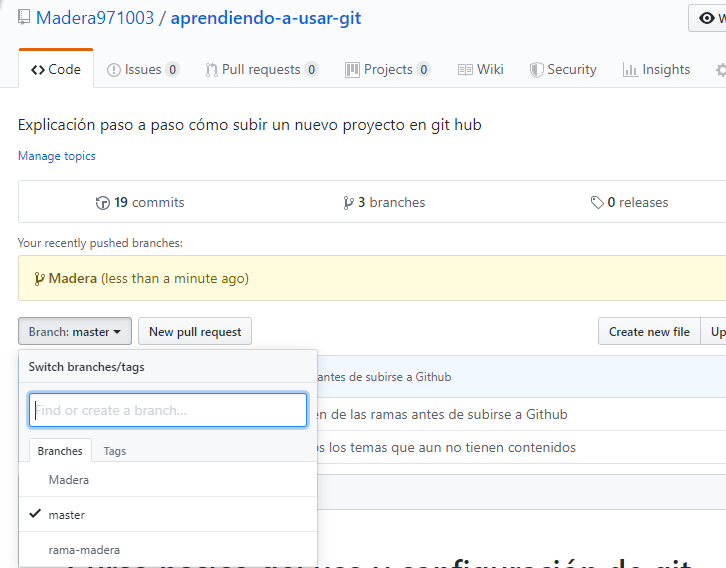Click the Manage topics link
The width and height of the screenshot is (726, 568).
click(x=56, y=156)
